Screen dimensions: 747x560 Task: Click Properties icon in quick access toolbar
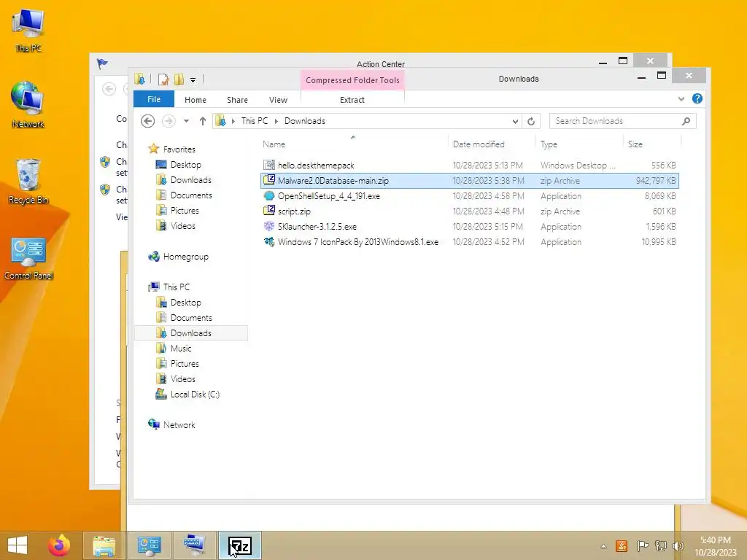(163, 79)
